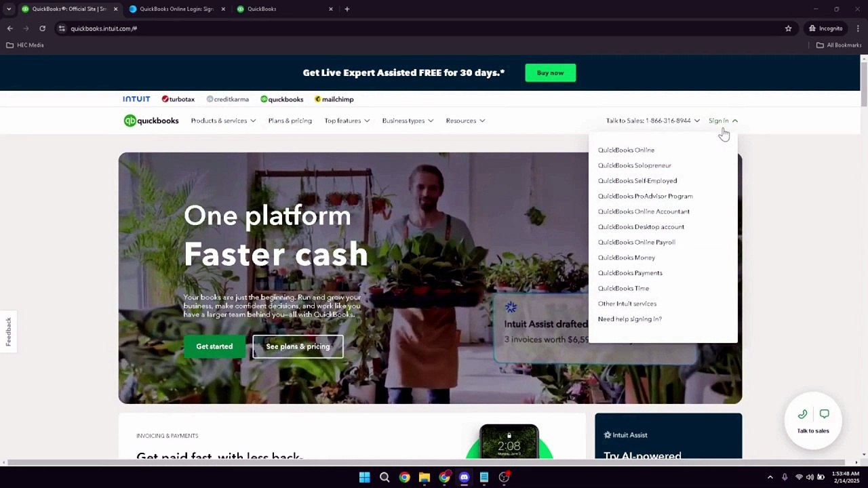
Task: Select QuickBooks Money option
Action: point(626,258)
